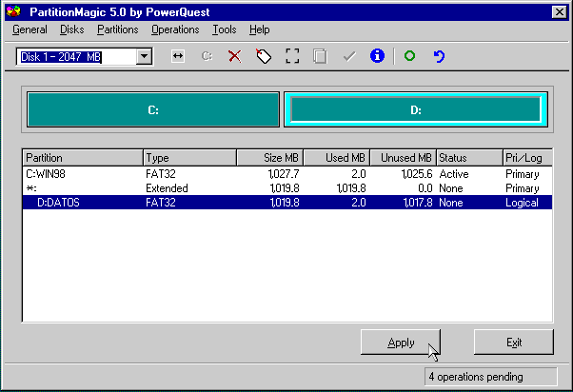573x392 pixels.
Task: Click the 1,025.6 unused value
Action: point(417,174)
